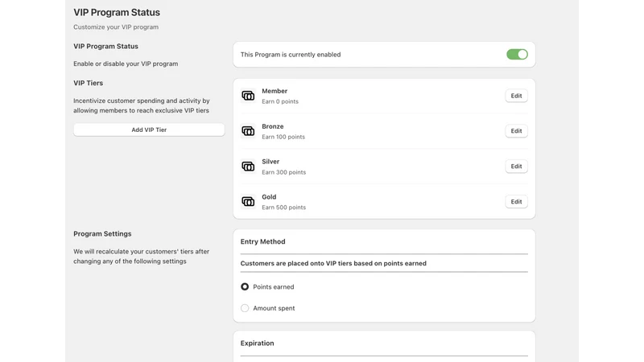Select the Points earned radio option
Screen dimensions: 644x362
point(245,287)
